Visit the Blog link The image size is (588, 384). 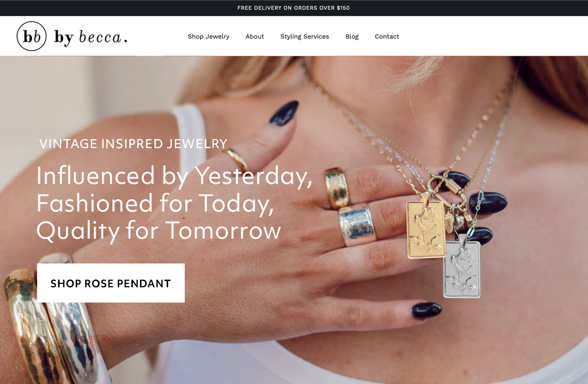click(352, 36)
